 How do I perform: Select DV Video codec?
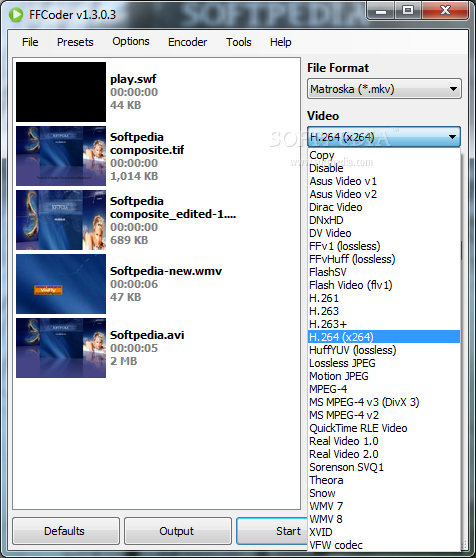point(384,233)
